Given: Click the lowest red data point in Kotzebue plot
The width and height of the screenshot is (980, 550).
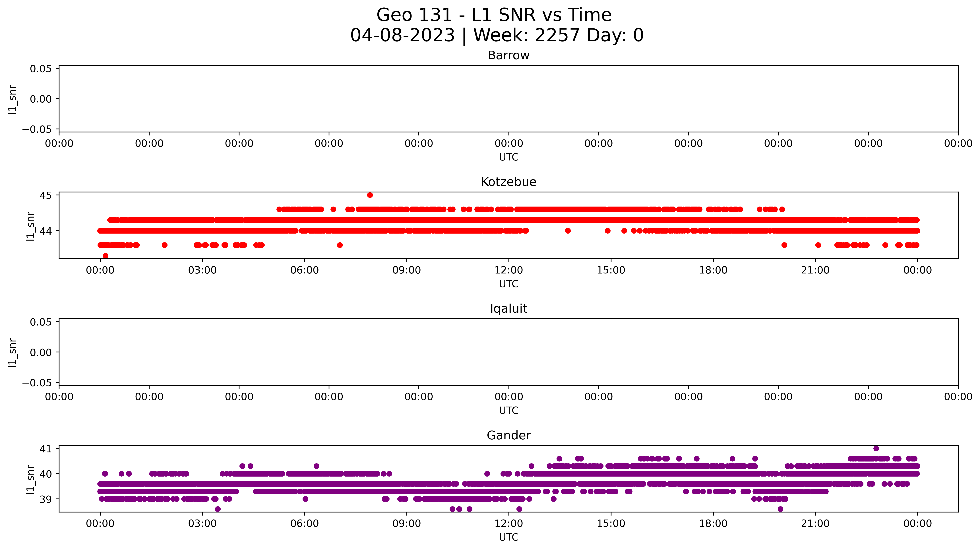Looking at the screenshot, I should click(106, 256).
